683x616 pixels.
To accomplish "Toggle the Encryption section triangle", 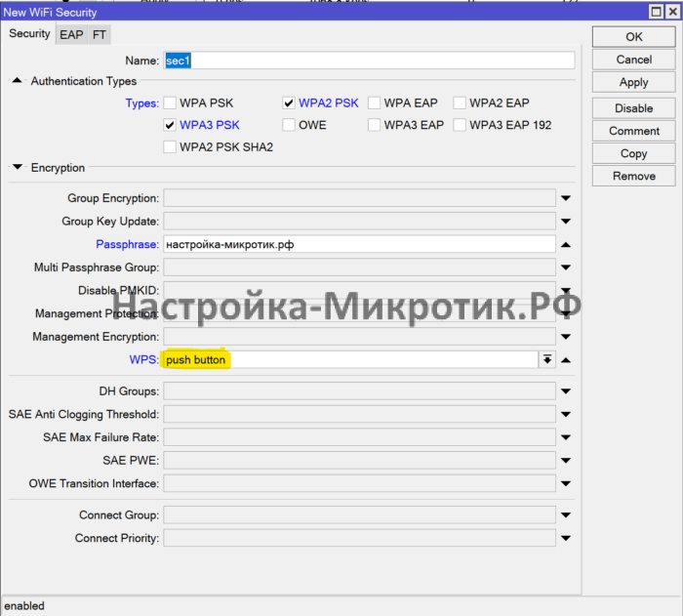I will 17,167.
